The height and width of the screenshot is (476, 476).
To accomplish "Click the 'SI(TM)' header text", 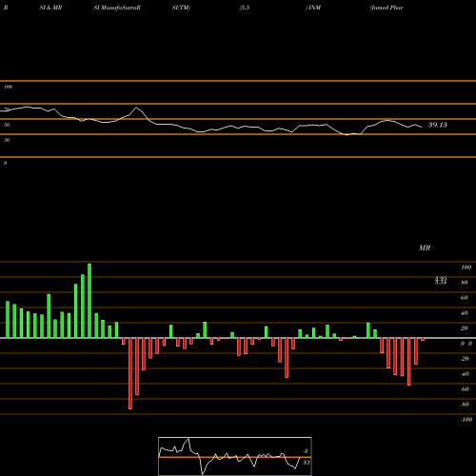I will click(x=181, y=8).
